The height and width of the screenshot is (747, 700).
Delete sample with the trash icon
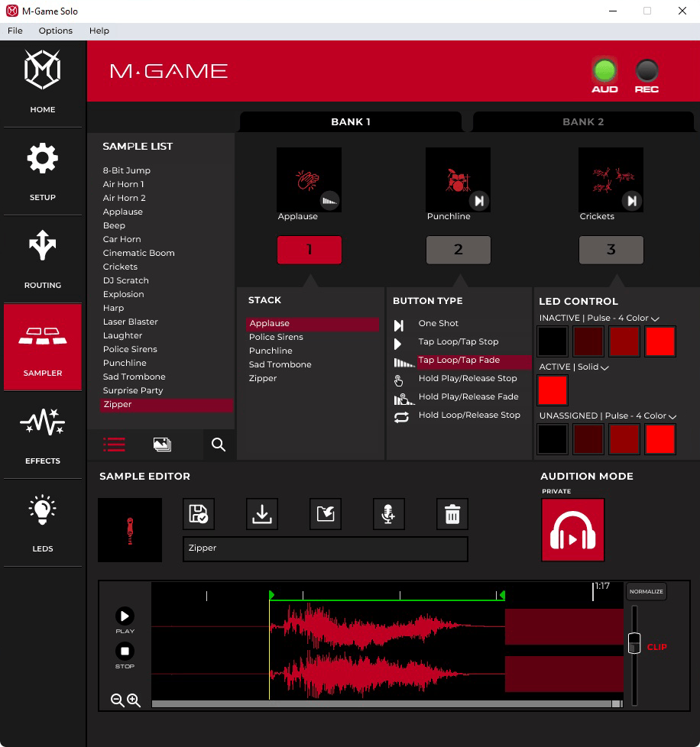tap(452, 514)
